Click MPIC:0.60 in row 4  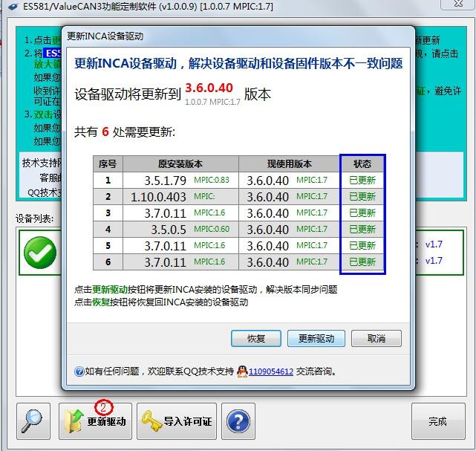click(x=212, y=229)
